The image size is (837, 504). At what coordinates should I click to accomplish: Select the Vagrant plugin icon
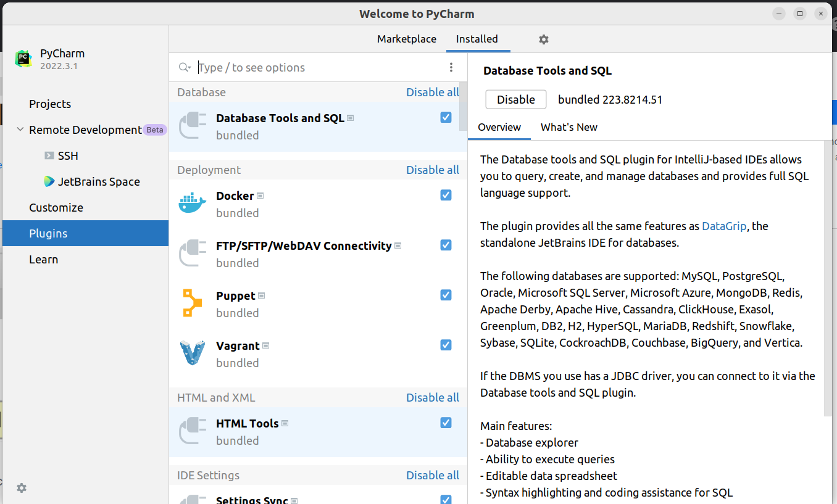click(192, 353)
